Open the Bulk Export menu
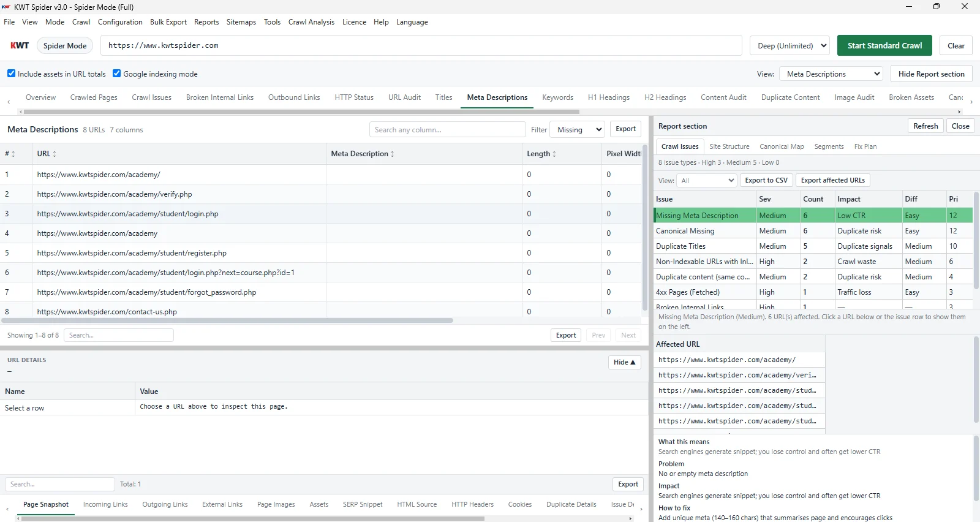Image resolution: width=980 pixels, height=522 pixels. coord(168,22)
